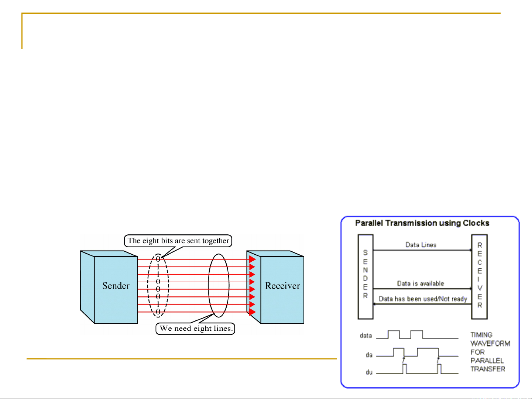Click the "du" waveform label
Viewport: 532px width, 399px height.
point(369,372)
